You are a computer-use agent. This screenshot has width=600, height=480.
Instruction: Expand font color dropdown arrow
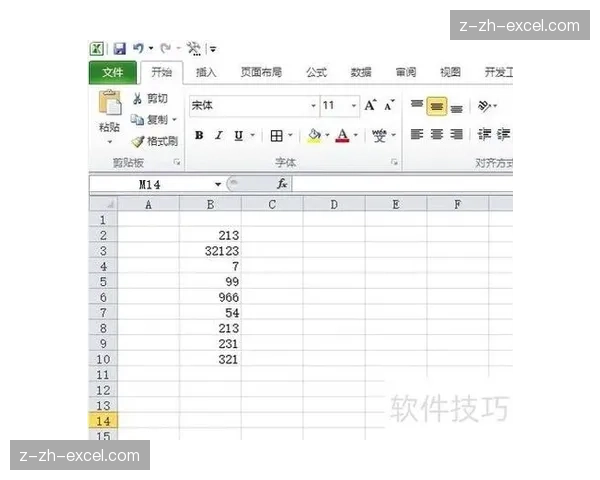tap(355, 135)
